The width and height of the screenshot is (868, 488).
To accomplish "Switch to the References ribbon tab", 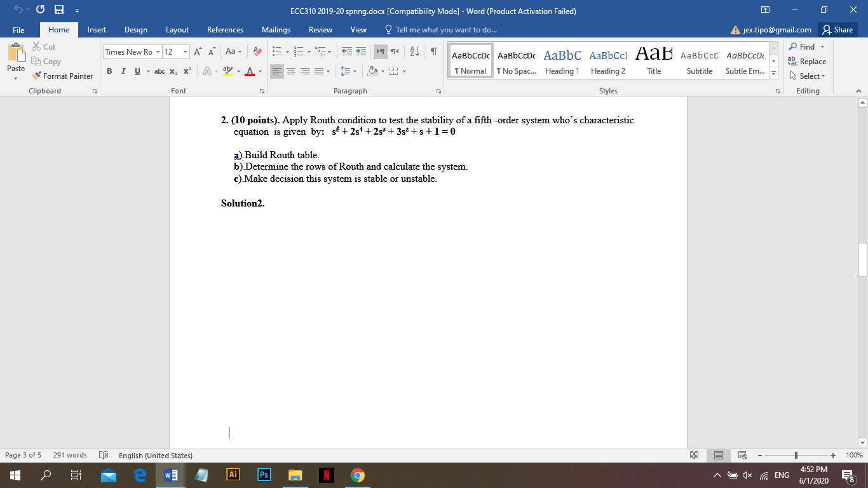I will click(225, 30).
